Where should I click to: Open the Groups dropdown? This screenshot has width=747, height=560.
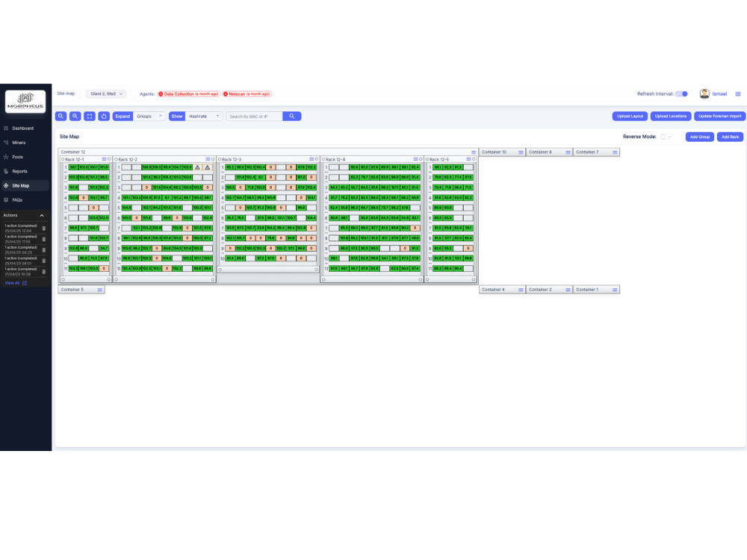tap(149, 116)
